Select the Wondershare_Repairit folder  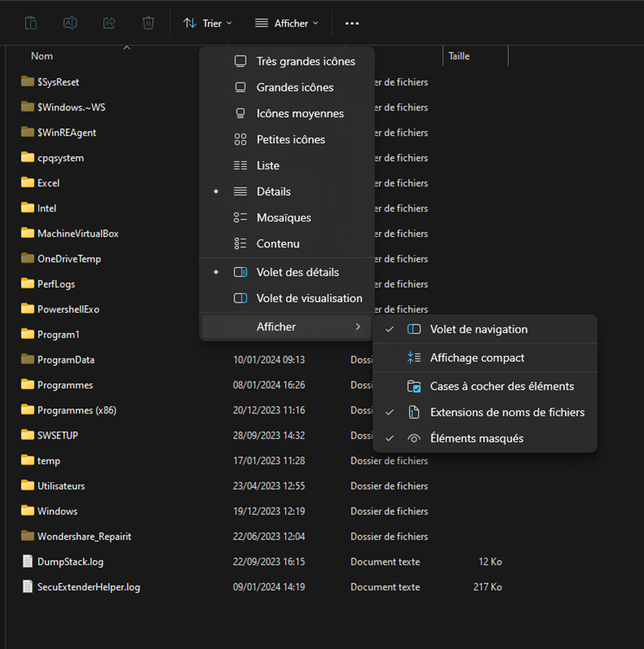[84, 537]
